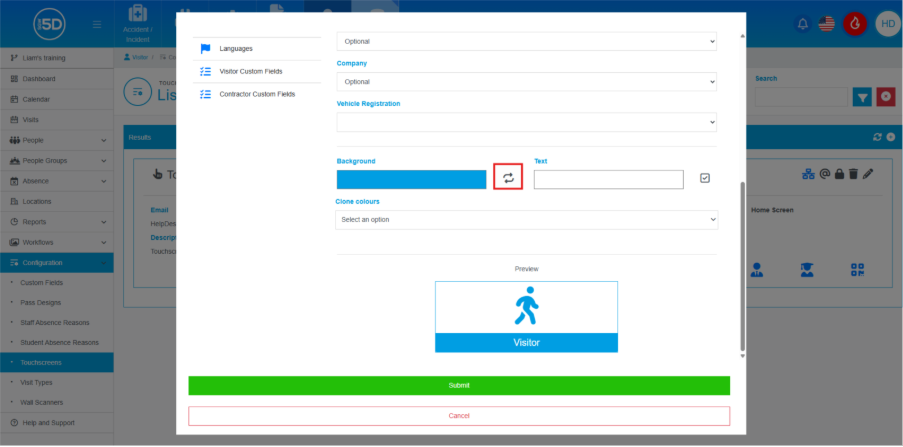The width and height of the screenshot is (903, 447).
Task: Expand the Absence sidebar section
Action: pyautogui.click(x=56, y=181)
